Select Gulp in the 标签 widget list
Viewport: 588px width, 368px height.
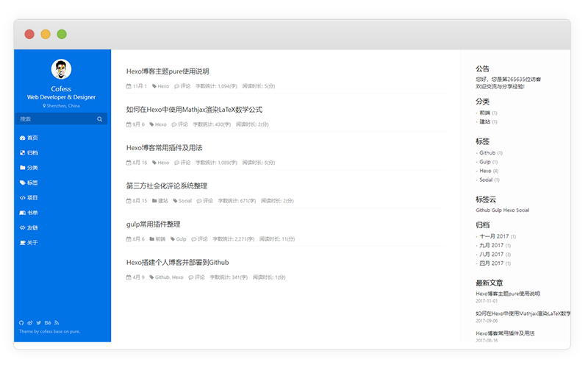click(x=485, y=162)
